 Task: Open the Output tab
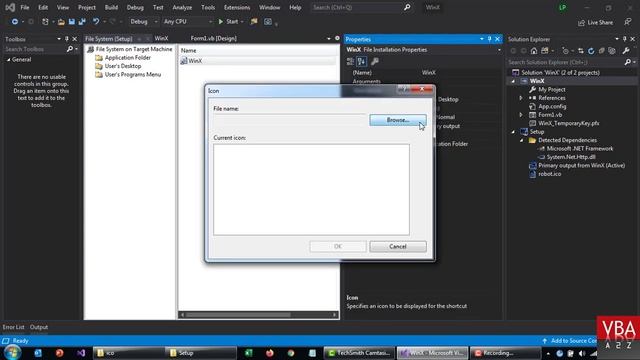39,327
